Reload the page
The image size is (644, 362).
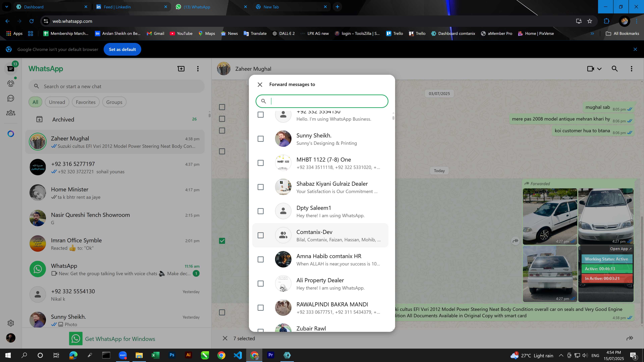[x=32, y=21]
